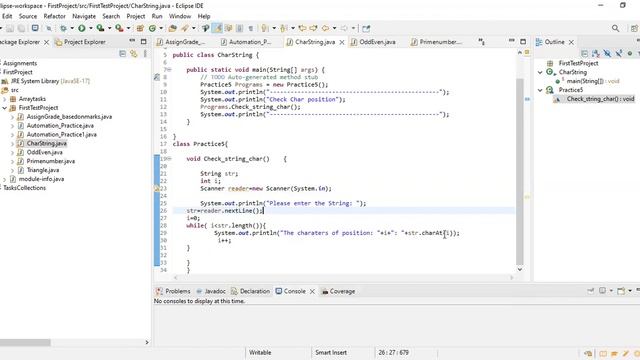Click the Run External Tools icon
This screenshot has width=640, height=360.
click(x=119, y=28)
